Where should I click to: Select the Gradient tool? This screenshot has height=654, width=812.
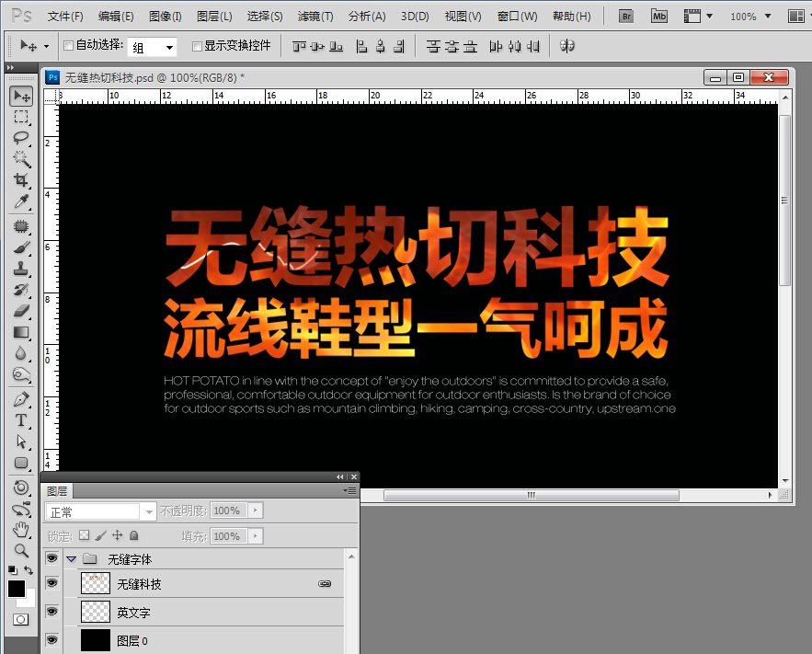click(21, 332)
